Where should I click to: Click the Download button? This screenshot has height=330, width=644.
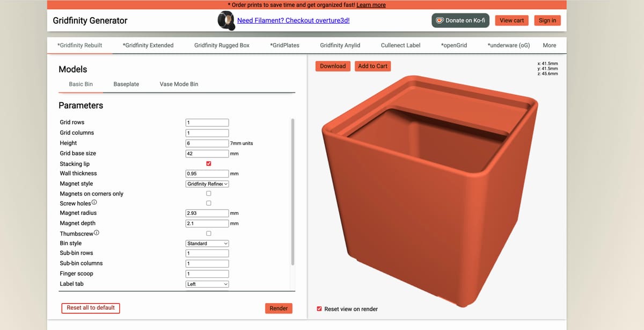[333, 66]
